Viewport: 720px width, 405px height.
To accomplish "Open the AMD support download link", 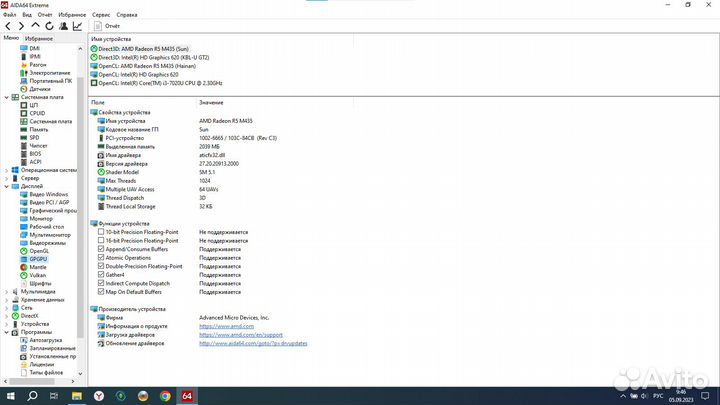I will pos(241,335).
